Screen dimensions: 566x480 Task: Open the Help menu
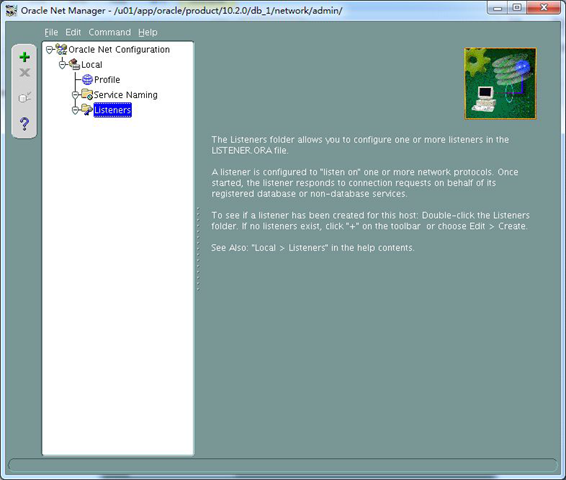point(148,32)
